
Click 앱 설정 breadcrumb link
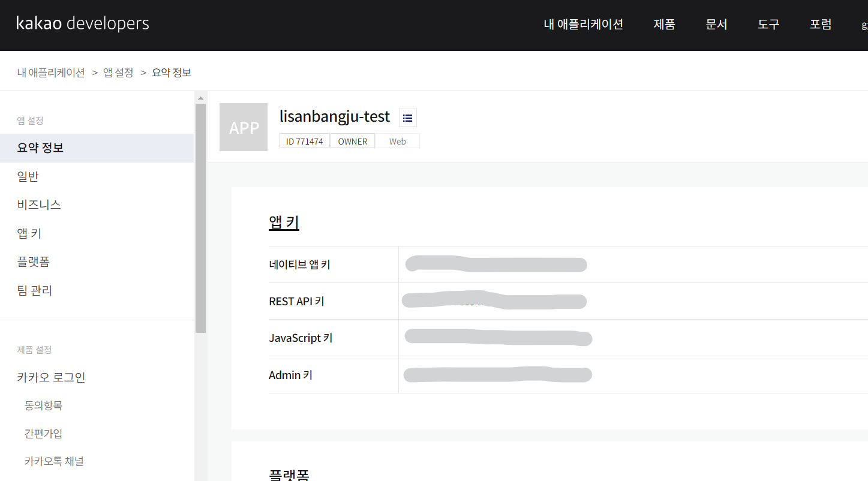tap(118, 73)
